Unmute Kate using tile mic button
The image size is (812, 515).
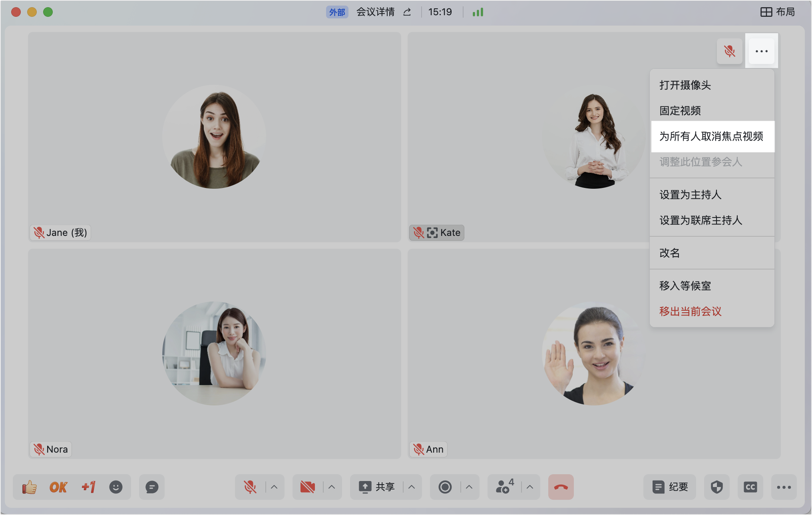pos(730,51)
